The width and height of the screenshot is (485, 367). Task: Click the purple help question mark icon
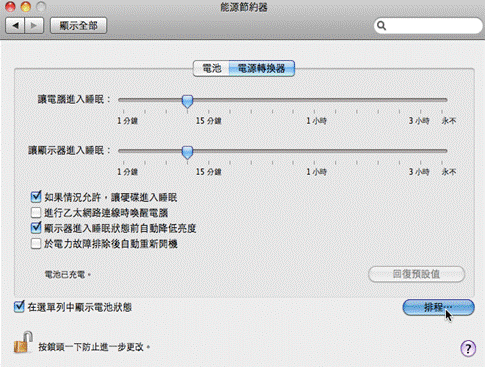pyautogui.click(x=468, y=348)
